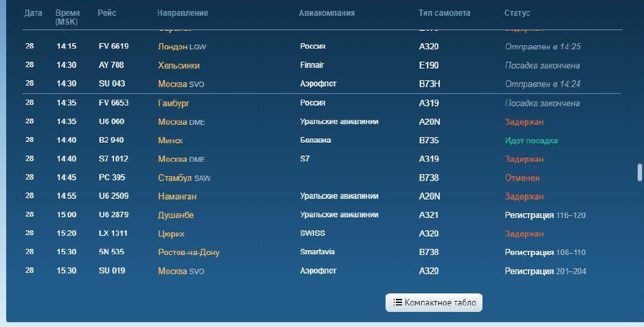
Task: Click the Компактное табло button
Action: [434, 303]
